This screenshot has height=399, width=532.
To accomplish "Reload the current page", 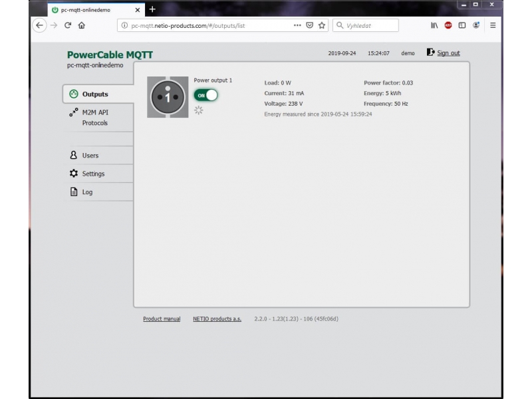I will [68, 25].
